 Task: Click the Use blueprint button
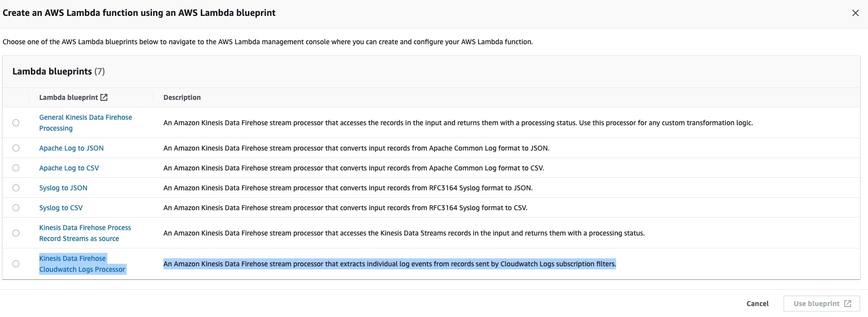tap(816, 304)
